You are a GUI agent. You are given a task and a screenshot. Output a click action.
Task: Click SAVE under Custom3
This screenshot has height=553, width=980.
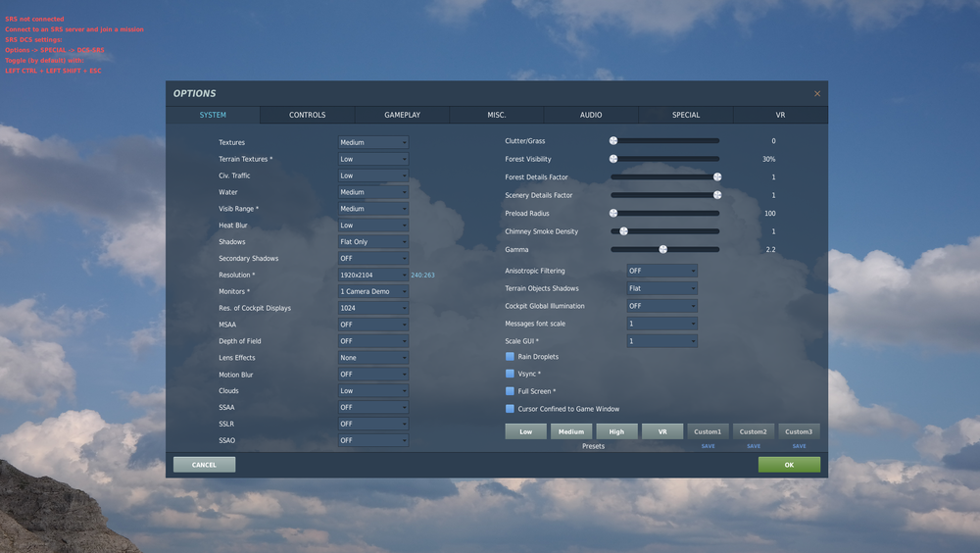pos(800,446)
